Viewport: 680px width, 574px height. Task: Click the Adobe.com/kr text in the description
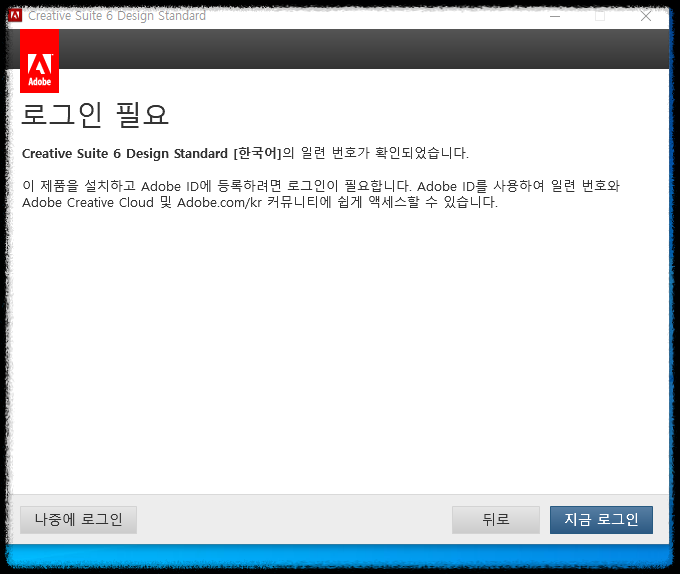[x=219, y=202]
